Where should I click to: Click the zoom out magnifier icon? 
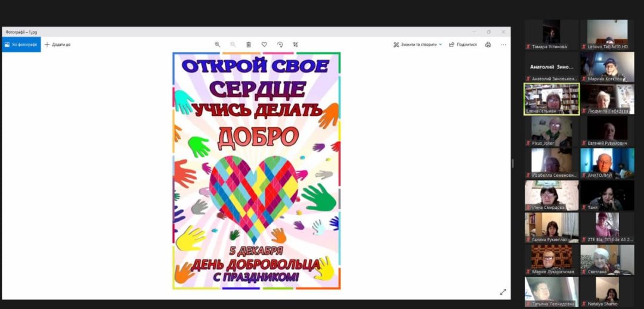click(x=233, y=45)
